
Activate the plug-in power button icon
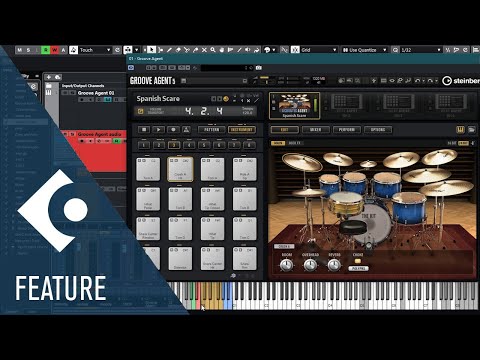[x=131, y=68]
